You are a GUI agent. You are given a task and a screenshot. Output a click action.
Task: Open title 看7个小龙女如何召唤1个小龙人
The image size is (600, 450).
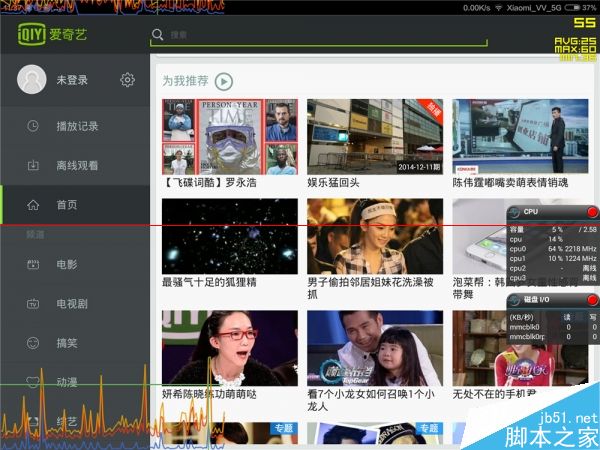click(x=370, y=400)
